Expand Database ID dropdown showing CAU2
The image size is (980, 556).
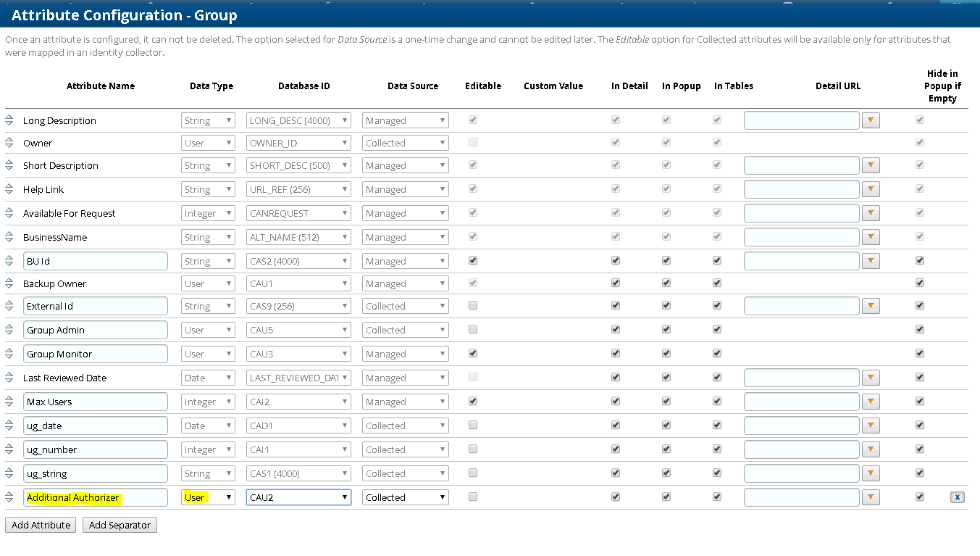[298, 497]
